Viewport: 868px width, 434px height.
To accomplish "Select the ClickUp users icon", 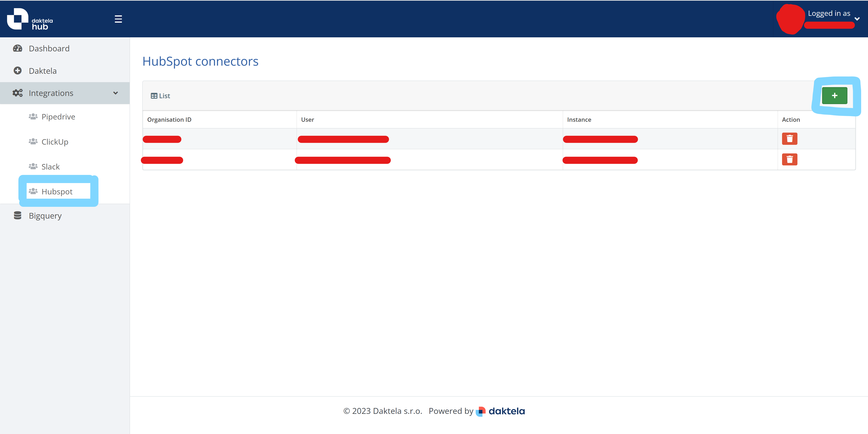I will pyautogui.click(x=33, y=142).
